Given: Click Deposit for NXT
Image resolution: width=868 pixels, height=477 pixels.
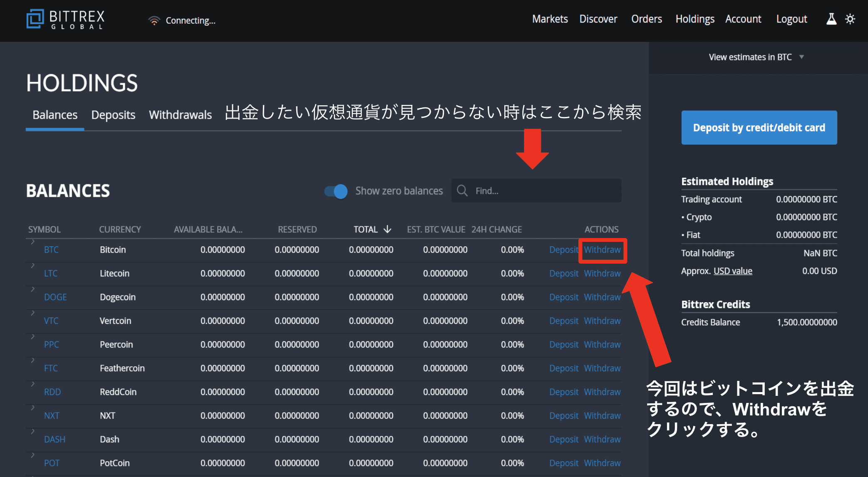Looking at the screenshot, I should (x=564, y=416).
